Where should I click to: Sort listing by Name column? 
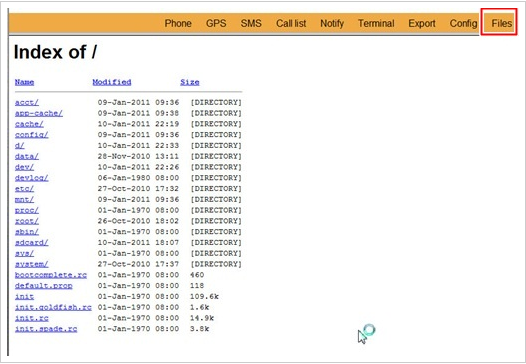pyautogui.click(x=24, y=82)
